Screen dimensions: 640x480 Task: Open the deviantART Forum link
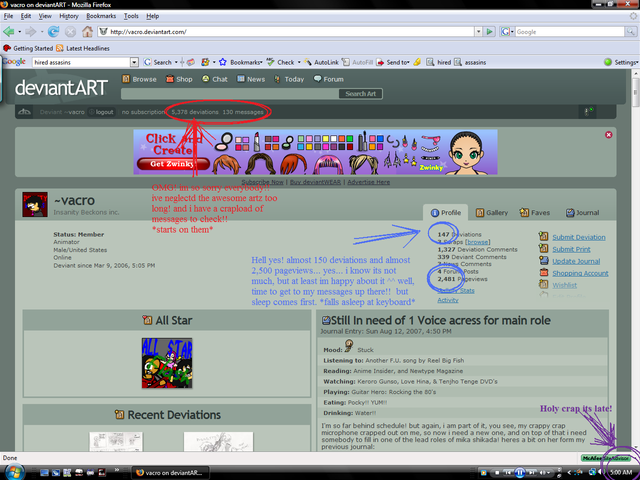[x=329, y=79]
